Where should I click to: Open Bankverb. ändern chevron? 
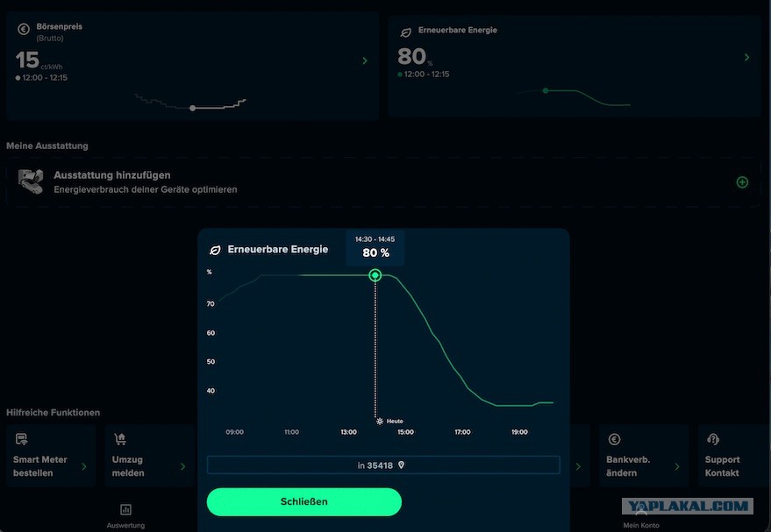(x=677, y=466)
